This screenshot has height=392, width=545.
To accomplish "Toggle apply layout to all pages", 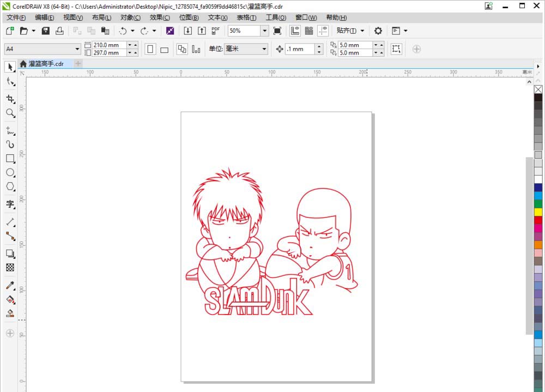I will [182, 49].
